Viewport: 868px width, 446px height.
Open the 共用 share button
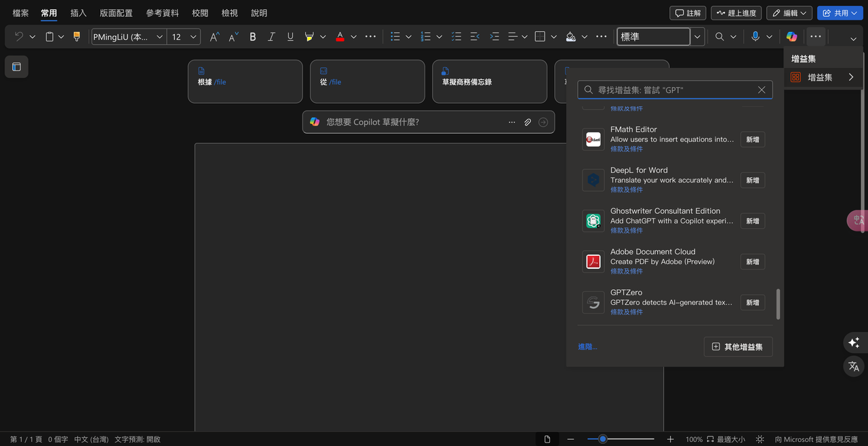coord(840,13)
